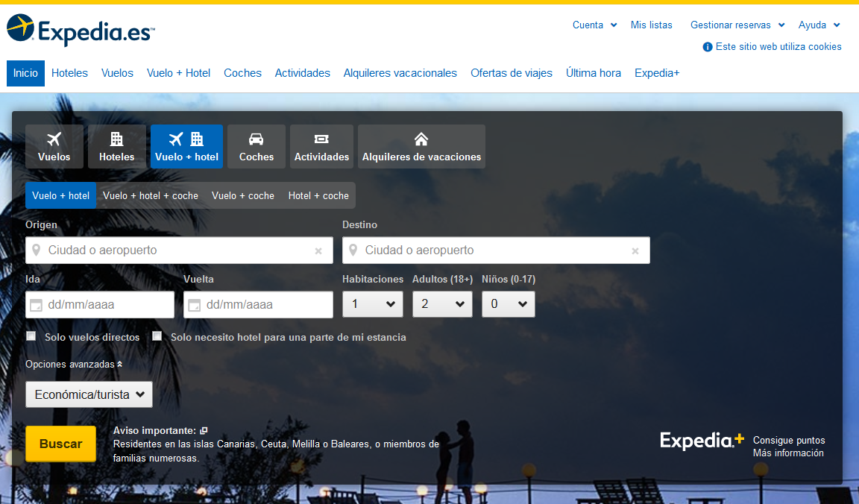The height and width of the screenshot is (504, 859).
Task: Clear the Origen field with X icon
Action: [318, 251]
